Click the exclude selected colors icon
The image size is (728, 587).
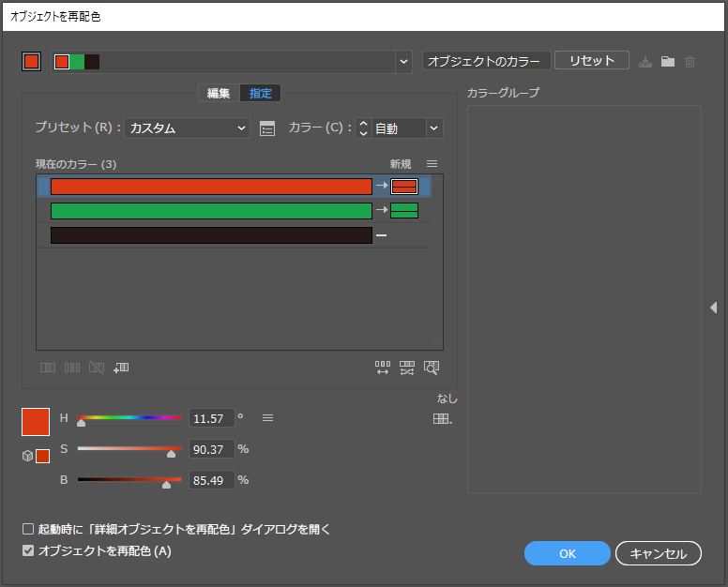click(x=97, y=368)
